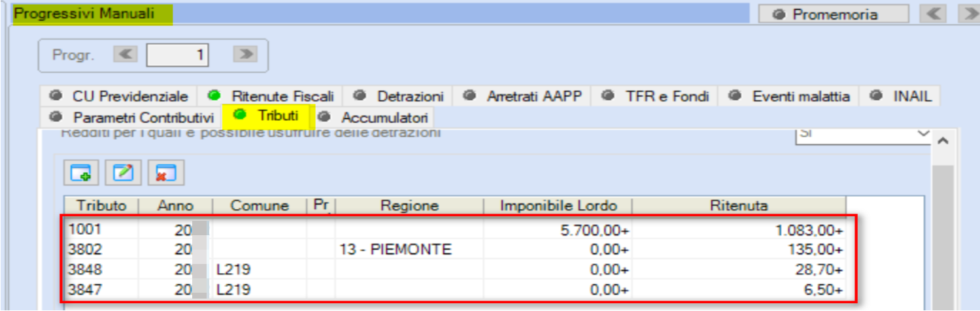
Task: Switch to Accumulatori tab
Action: [375, 118]
